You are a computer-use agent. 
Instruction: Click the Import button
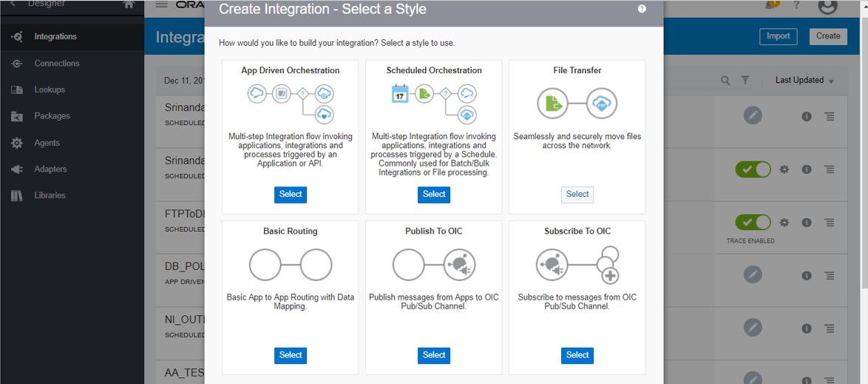point(778,36)
